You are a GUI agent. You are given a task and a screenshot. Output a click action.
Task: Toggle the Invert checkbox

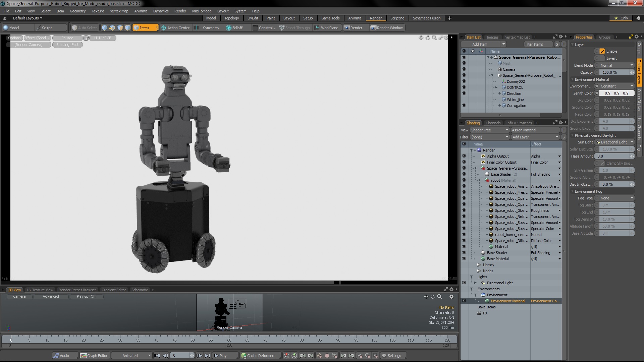tap(602, 58)
